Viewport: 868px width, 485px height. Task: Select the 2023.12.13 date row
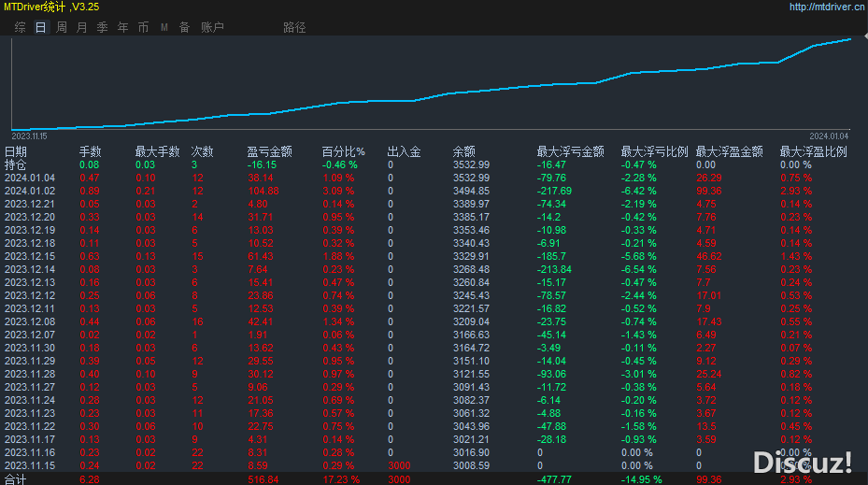click(x=434, y=283)
